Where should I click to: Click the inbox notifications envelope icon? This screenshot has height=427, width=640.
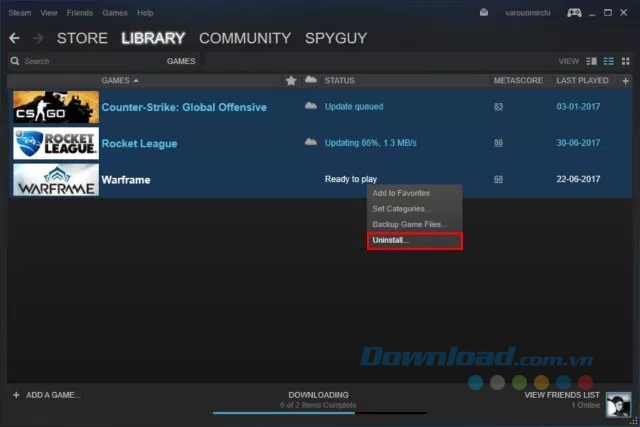click(x=484, y=13)
